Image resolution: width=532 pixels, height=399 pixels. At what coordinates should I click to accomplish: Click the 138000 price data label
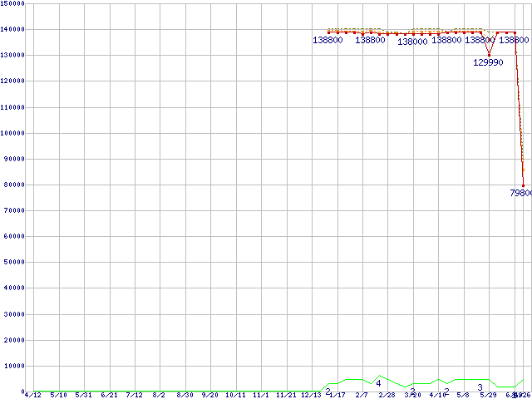pyautogui.click(x=412, y=41)
